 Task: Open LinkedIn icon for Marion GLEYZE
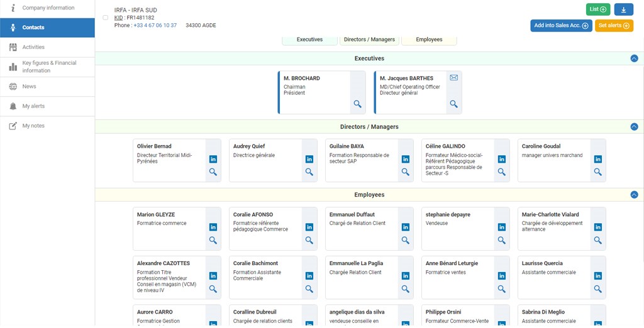click(213, 227)
